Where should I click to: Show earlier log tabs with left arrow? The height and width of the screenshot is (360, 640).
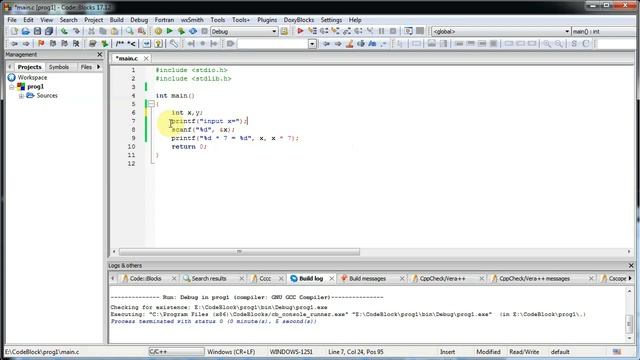pyautogui.click(x=113, y=278)
